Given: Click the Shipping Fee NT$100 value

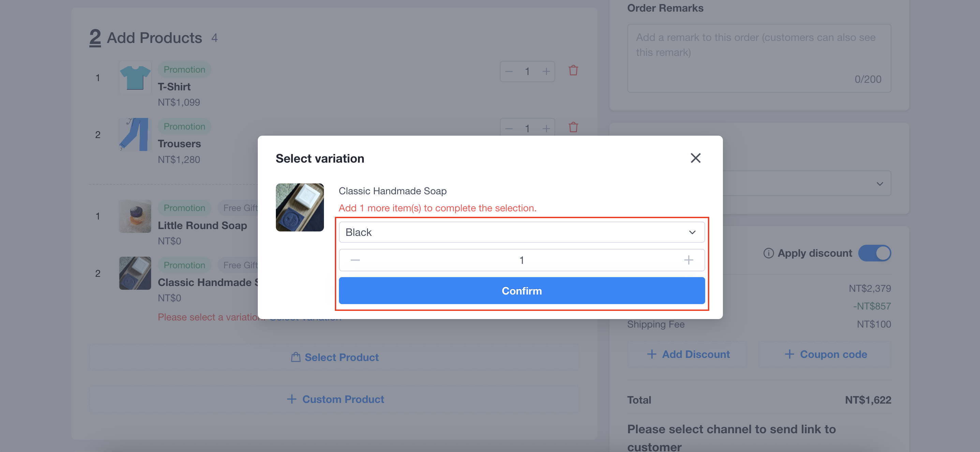Looking at the screenshot, I should 874,324.
